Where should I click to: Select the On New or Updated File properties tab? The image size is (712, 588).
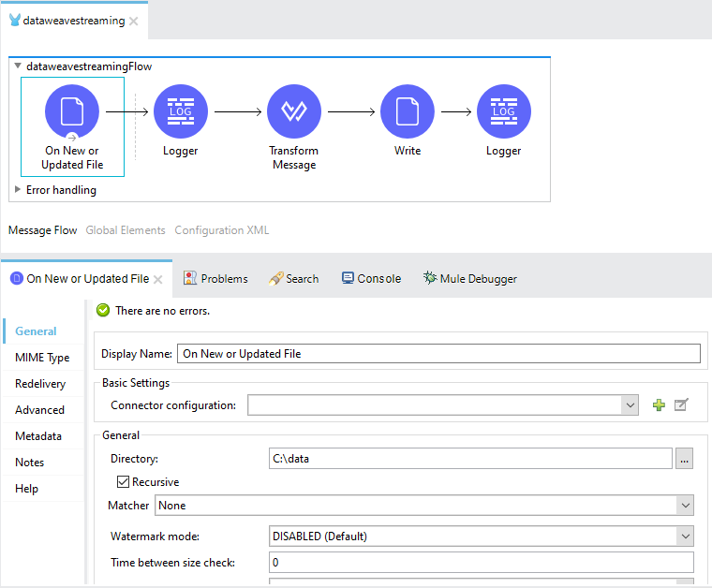88,279
